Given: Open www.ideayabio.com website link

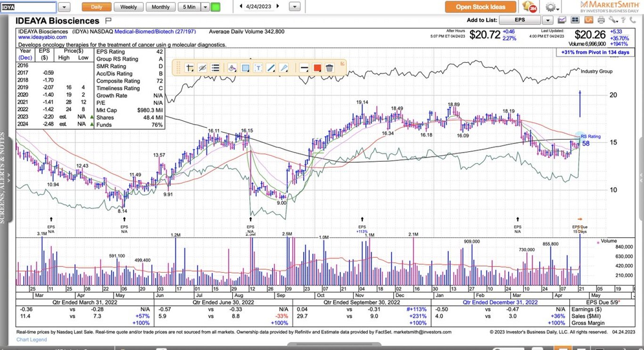Looking at the screenshot, I should pos(42,37).
